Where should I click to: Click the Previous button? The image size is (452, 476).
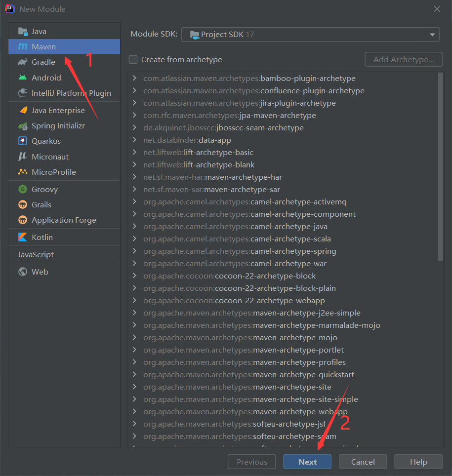tap(252, 462)
